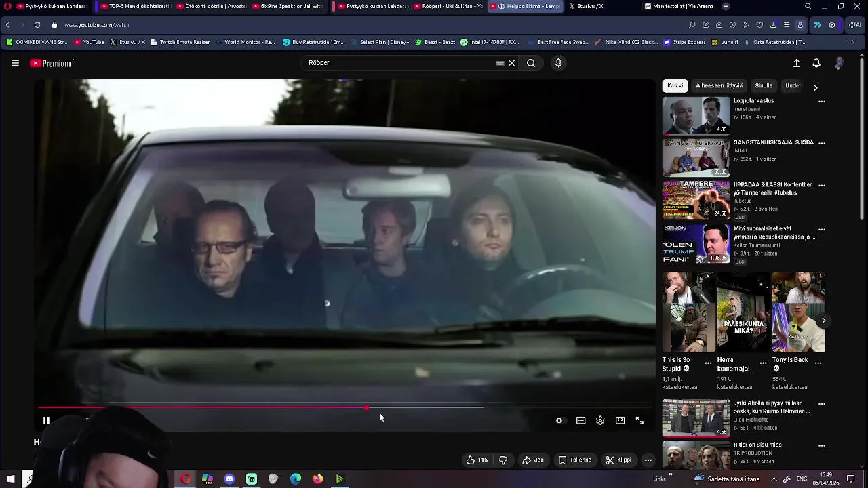
Task: Open Loppukatastus video thumbnail
Action: tap(696, 116)
